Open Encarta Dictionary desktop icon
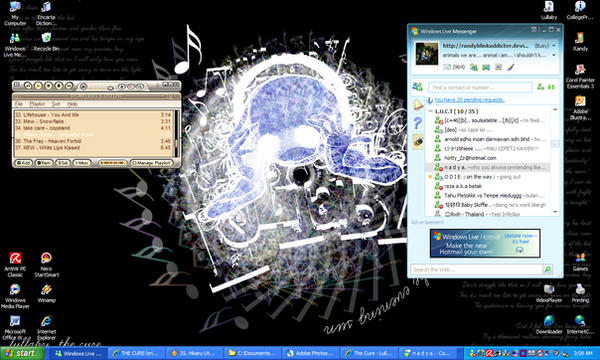600x360 pixels. pyautogui.click(x=46, y=13)
